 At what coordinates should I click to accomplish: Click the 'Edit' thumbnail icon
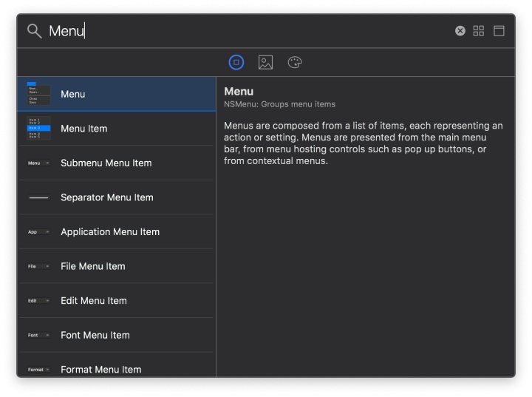click(x=38, y=301)
